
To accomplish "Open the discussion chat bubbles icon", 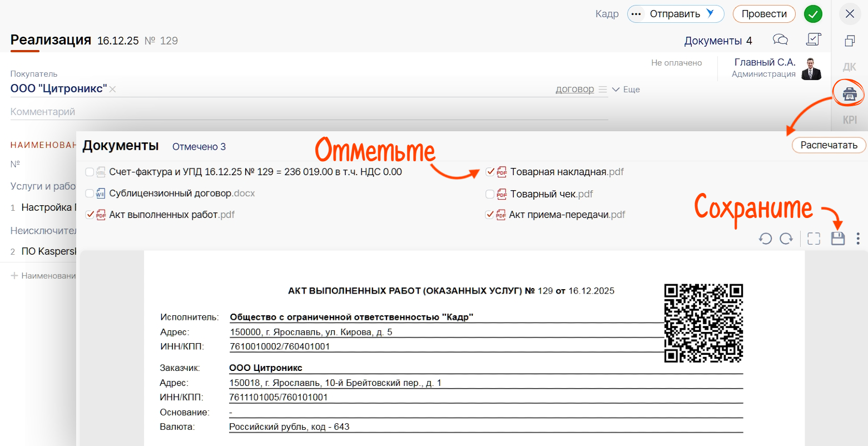I will pos(781,39).
